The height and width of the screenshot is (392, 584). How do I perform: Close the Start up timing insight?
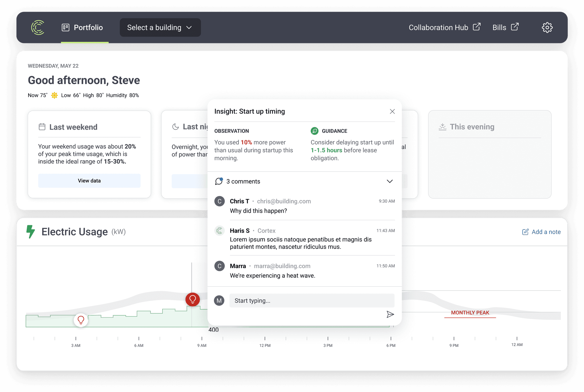click(x=392, y=111)
